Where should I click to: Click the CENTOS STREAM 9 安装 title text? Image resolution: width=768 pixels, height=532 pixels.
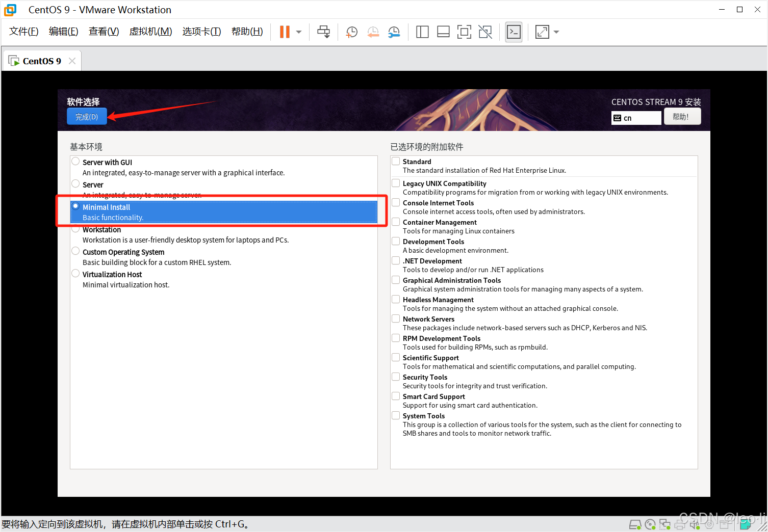pyautogui.click(x=656, y=102)
